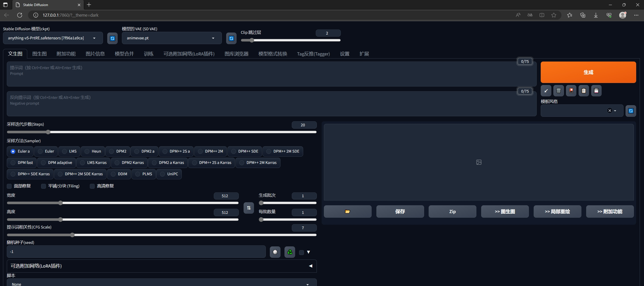The height and width of the screenshot is (286, 644).
Task: Enable the 面部修复 checkbox
Action: pyautogui.click(x=9, y=186)
